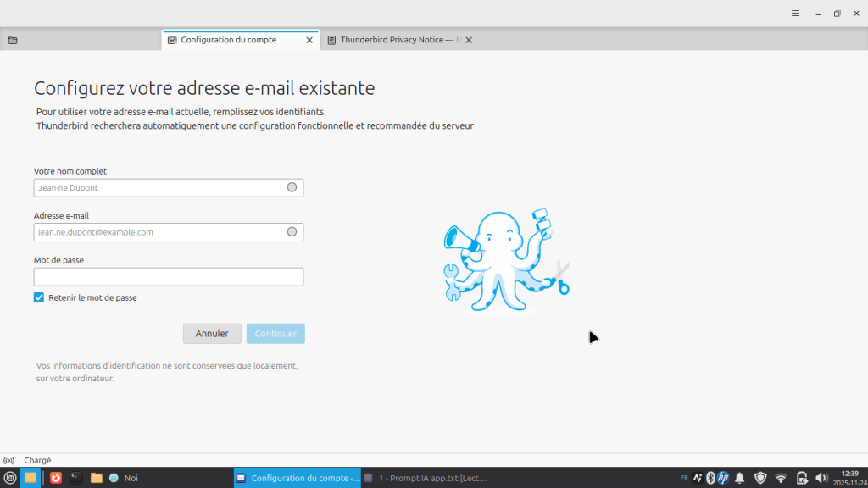
Task: Click the info icon in the email address field
Action: pyautogui.click(x=292, y=231)
